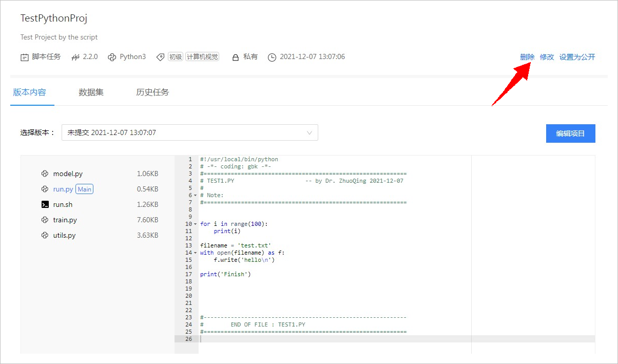This screenshot has width=618, height=364.
Task: Open the 历史任务 tab
Action: pyautogui.click(x=152, y=92)
